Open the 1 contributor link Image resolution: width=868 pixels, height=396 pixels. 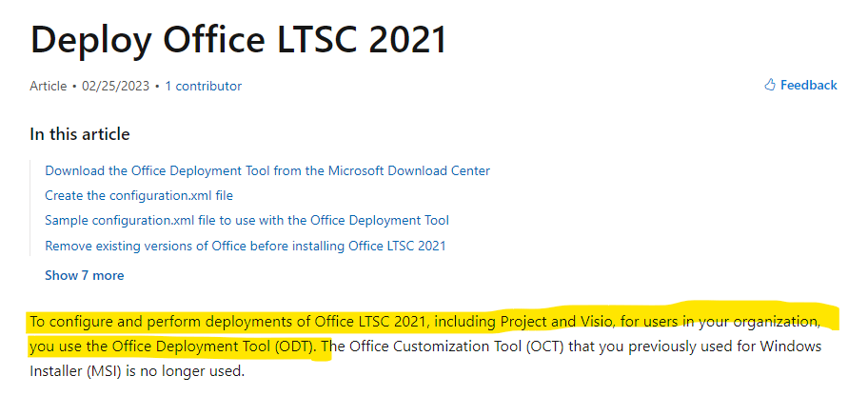[203, 86]
